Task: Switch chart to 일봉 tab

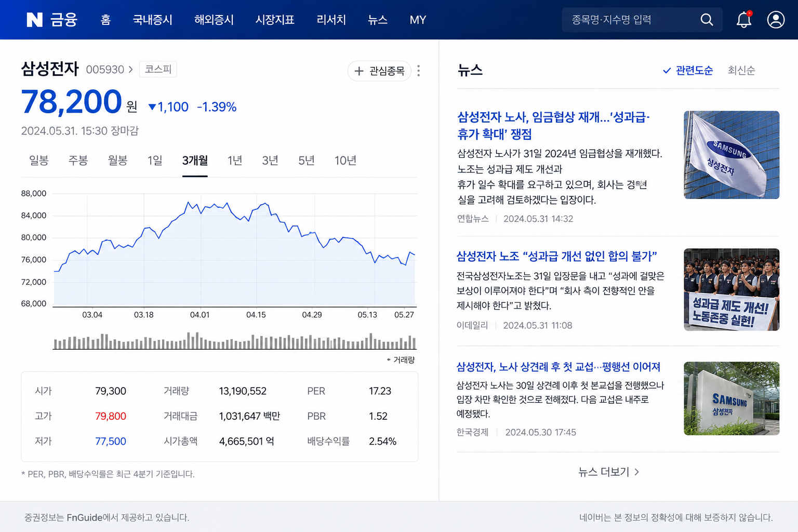Action: (39, 161)
